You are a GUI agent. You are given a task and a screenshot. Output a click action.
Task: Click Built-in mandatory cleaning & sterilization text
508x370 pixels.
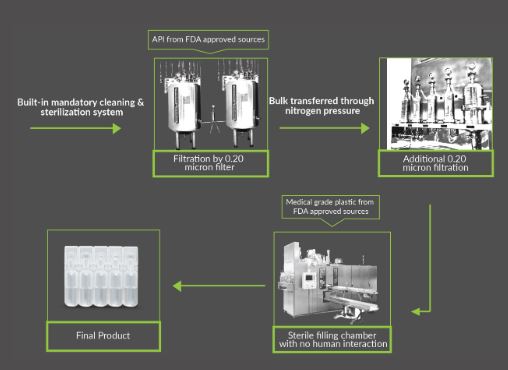[81, 107]
